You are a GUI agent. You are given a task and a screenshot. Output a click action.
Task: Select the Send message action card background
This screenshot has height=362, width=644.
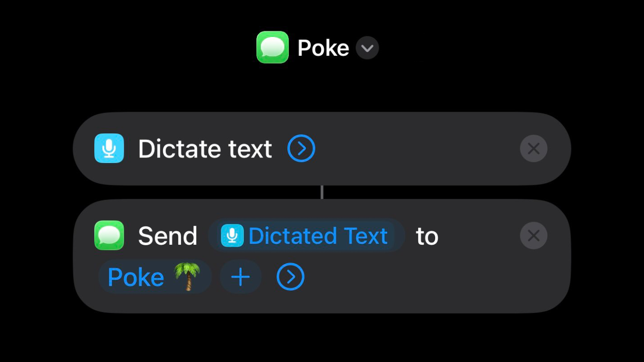click(322, 256)
